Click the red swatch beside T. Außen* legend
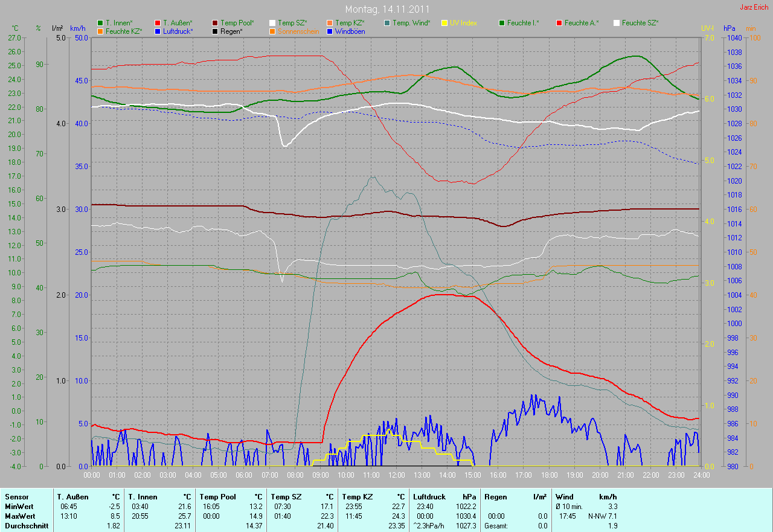The width and height of the screenshot is (773, 532). (158, 23)
